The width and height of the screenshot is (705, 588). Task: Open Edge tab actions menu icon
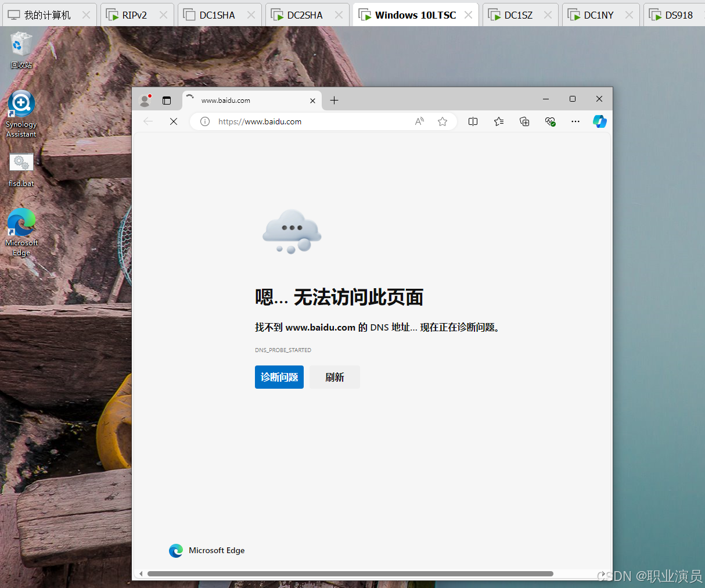pyautogui.click(x=167, y=101)
